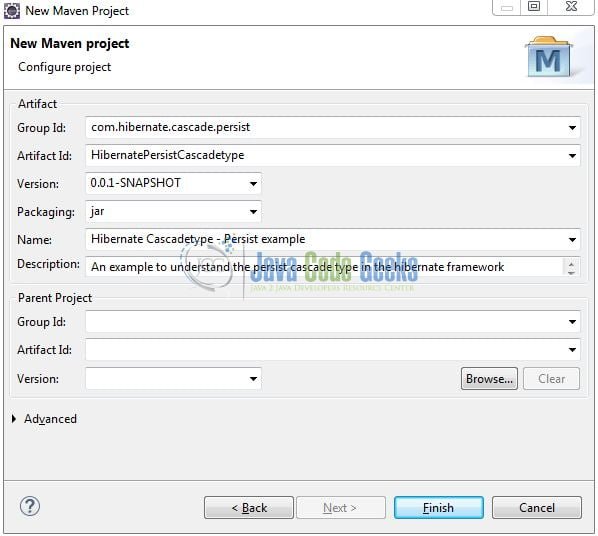Open Parent Project Group Id dropdown
This screenshot has width=598, height=536.
tap(572, 322)
